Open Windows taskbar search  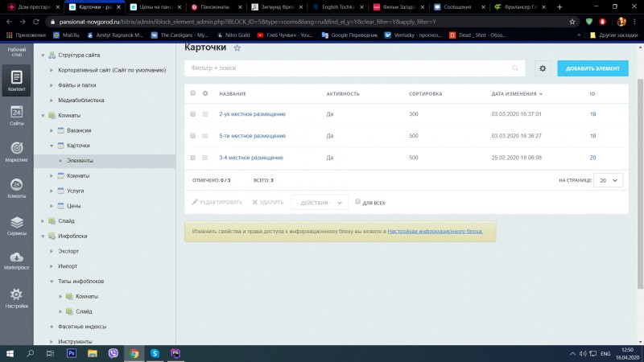(30, 353)
